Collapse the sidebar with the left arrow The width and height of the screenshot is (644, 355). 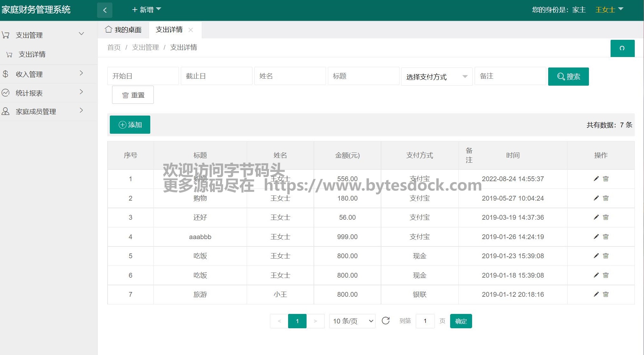(x=105, y=10)
